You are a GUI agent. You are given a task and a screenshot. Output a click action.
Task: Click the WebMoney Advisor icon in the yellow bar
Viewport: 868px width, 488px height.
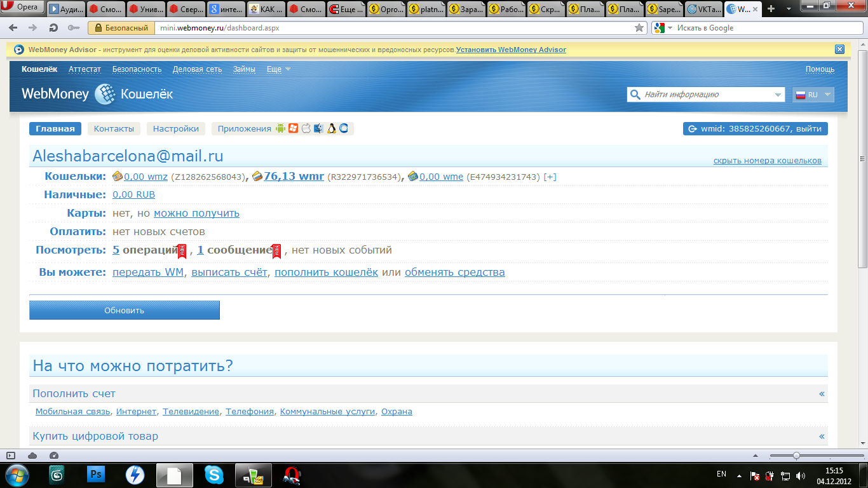(x=20, y=50)
